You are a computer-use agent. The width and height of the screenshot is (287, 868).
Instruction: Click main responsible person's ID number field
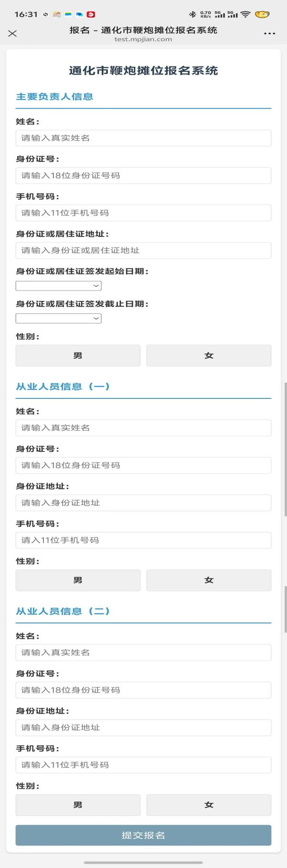click(x=143, y=175)
